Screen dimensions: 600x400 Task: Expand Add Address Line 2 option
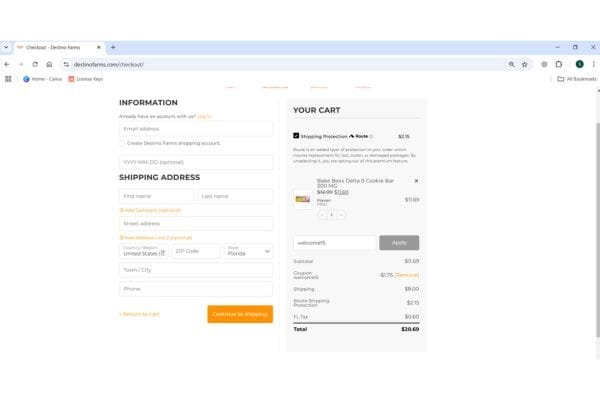click(x=155, y=237)
